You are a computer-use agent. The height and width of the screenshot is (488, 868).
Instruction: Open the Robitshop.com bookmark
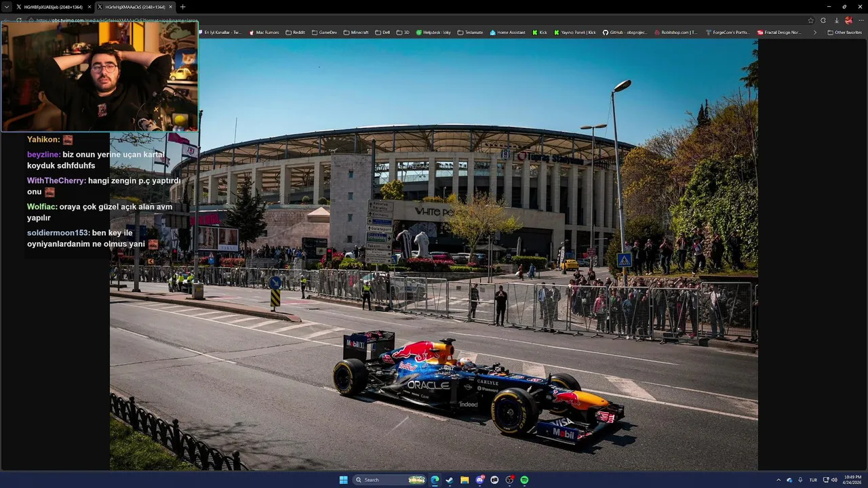pyautogui.click(x=675, y=33)
